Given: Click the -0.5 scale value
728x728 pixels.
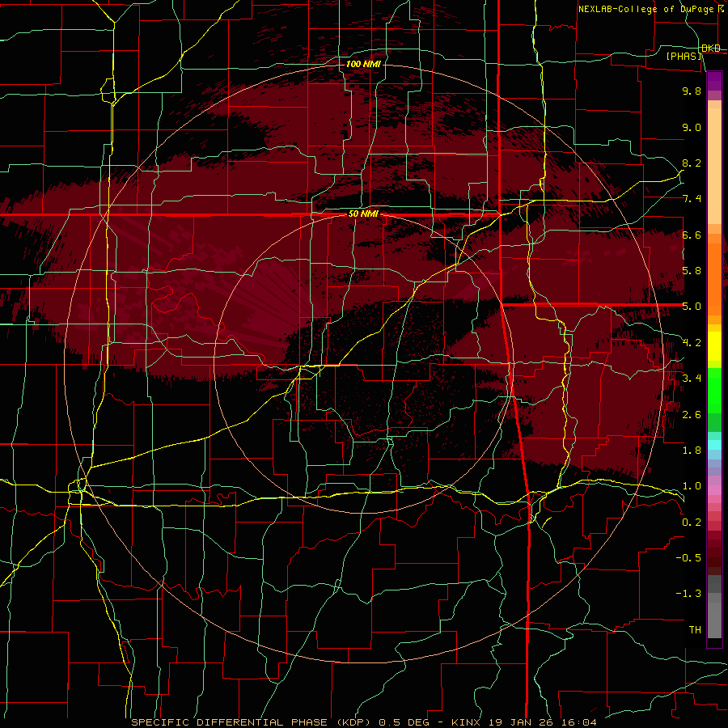Looking at the screenshot, I should coord(688,558).
